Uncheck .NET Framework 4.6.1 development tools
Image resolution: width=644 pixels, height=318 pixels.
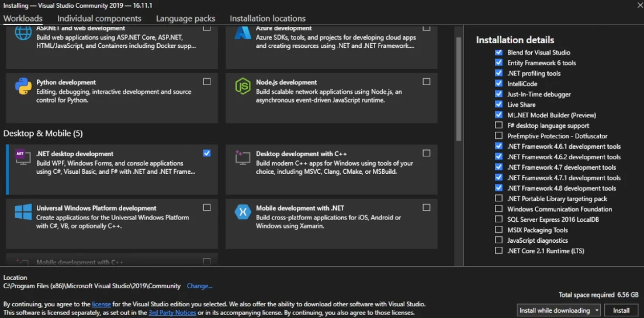(x=498, y=146)
